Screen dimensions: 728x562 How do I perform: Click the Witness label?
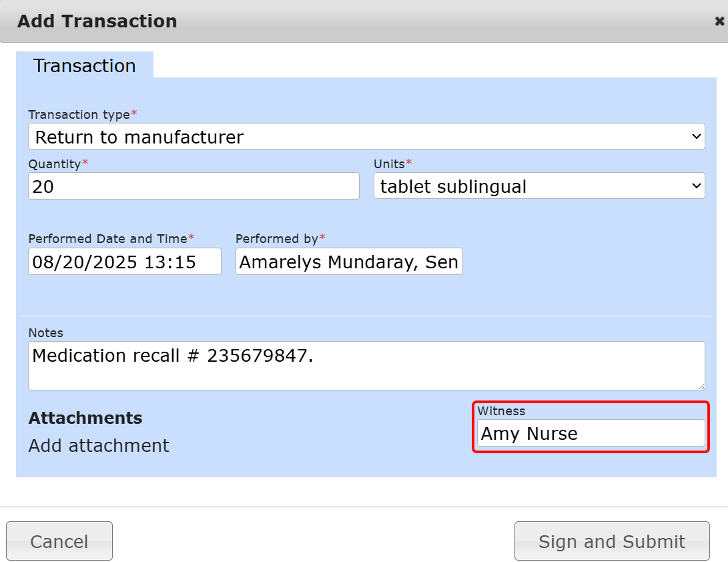click(x=501, y=411)
